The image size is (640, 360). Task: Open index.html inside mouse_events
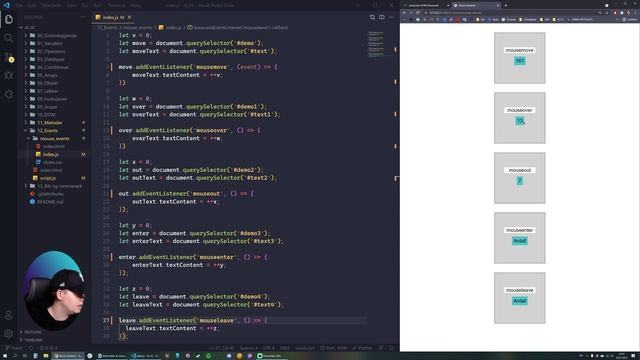click(53, 146)
